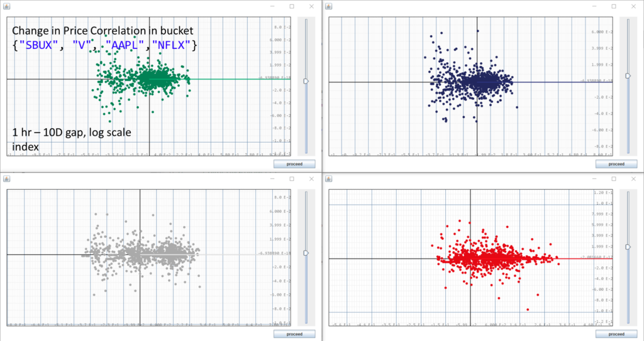The width and height of the screenshot is (644, 341).
Task: Minimize the green scatter plot window
Action: tap(272, 6)
